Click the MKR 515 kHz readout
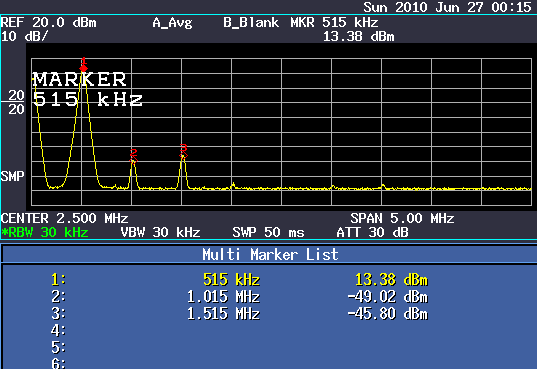Viewport: 537px width, 369px height. coord(334,23)
